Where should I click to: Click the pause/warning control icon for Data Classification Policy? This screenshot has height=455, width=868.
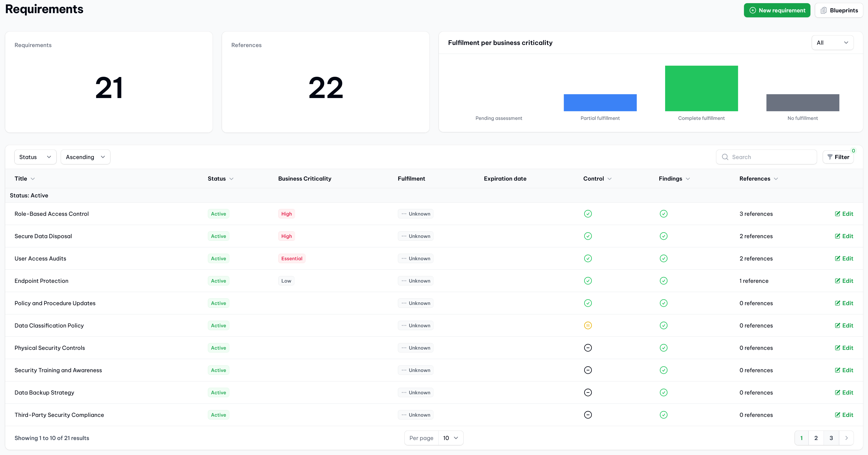588,325
